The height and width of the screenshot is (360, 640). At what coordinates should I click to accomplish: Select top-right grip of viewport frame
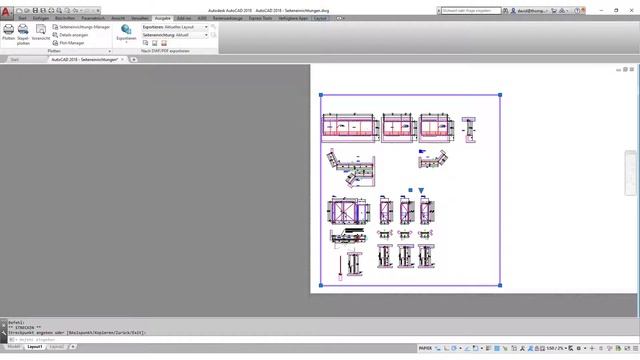coord(500,95)
